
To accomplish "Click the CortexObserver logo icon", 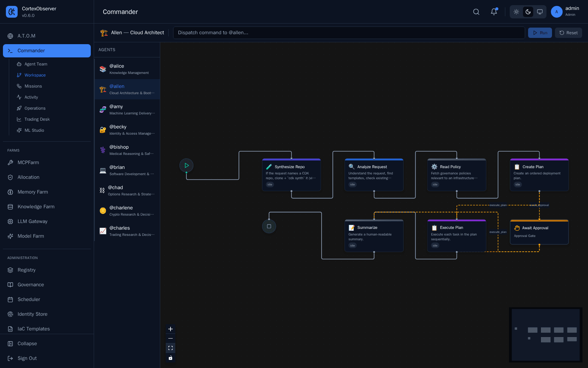I will coord(12,12).
